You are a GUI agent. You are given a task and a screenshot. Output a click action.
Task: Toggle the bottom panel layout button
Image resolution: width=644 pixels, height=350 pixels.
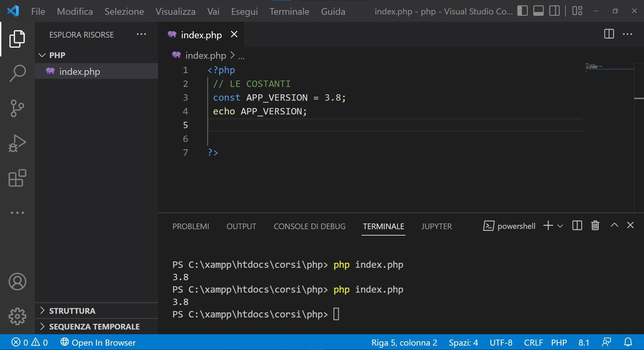coord(538,11)
